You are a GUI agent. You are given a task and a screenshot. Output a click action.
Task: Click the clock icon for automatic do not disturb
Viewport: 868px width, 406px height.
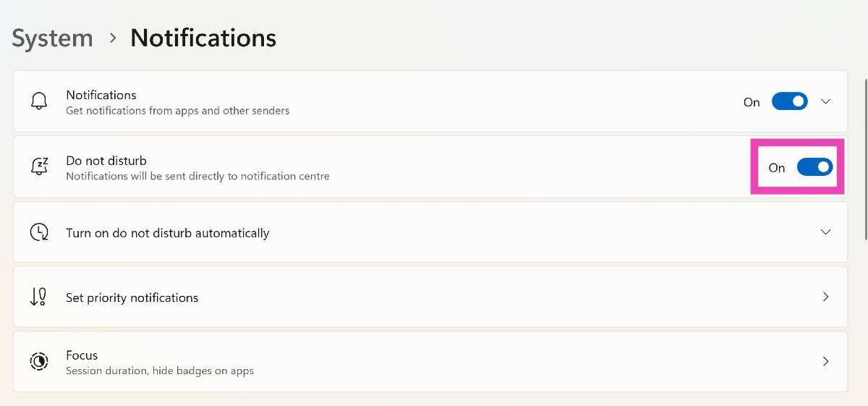click(x=39, y=232)
